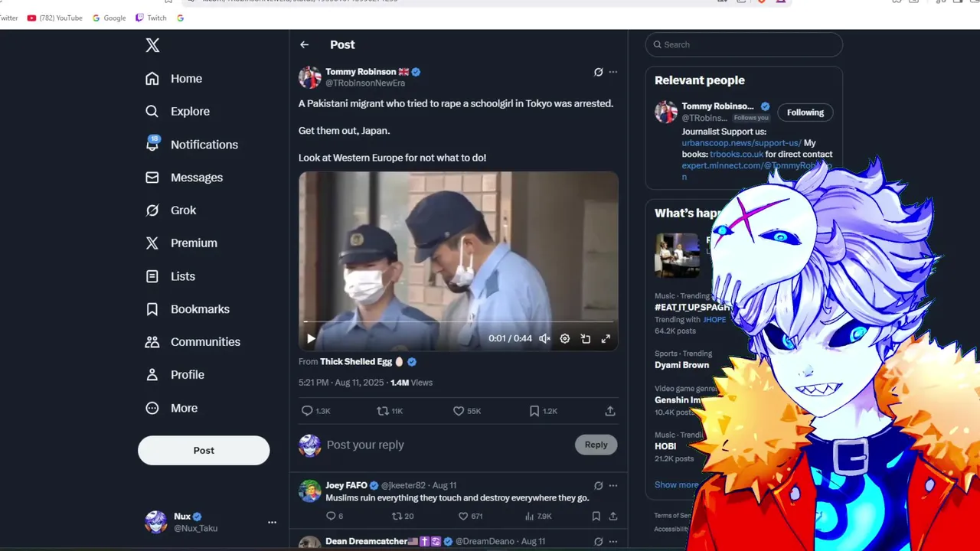Open Profile in the sidebar
Image resolution: width=980 pixels, height=551 pixels.
[x=175, y=375]
